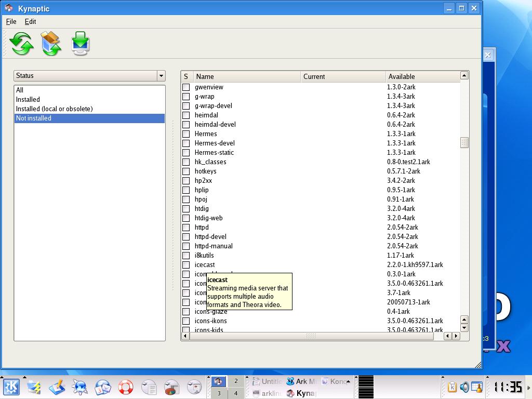Click the vertical scrollbar thumb of package list
The height and width of the screenshot is (399, 532).
pyautogui.click(x=464, y=143)
